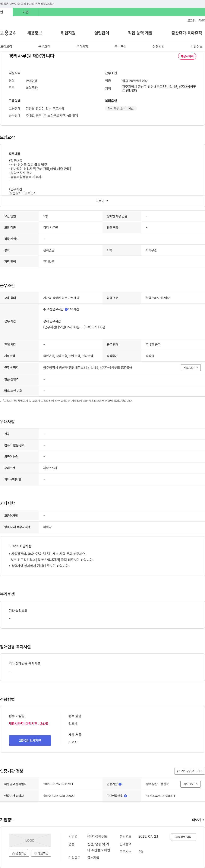205x868 pixels.
Task: Click the 채용시까지 deadline badge
Action: click(187, 56)
